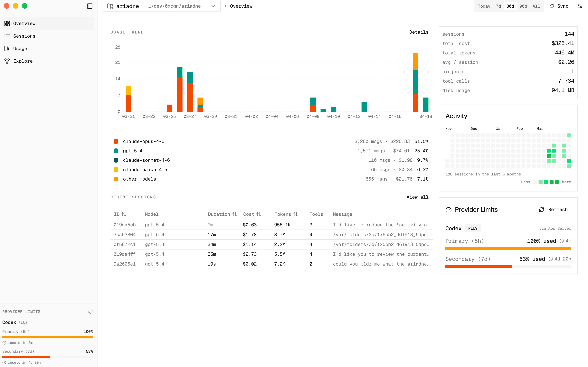Collapse the sidebar with the panel icon
Screen dimensions: 588x367
(90, 6)
